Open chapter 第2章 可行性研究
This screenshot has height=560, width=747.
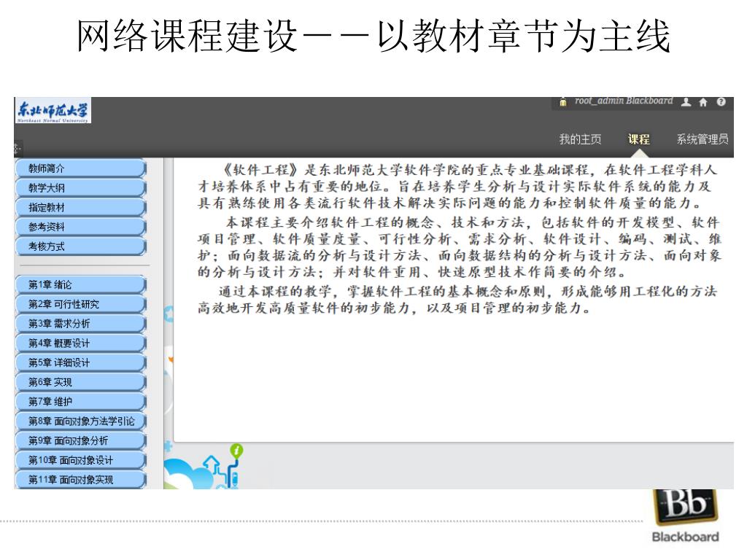tap(80, 304)
